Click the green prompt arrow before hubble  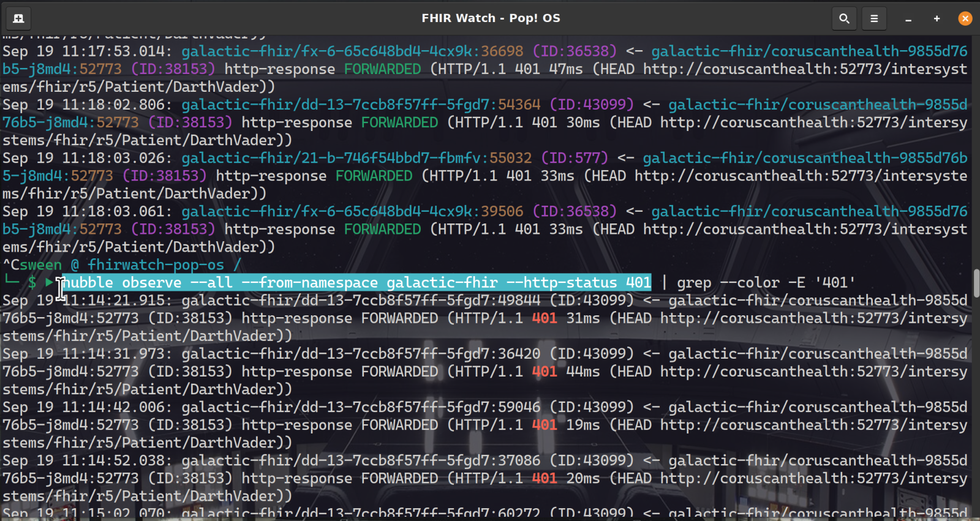(x=49, y=282)
